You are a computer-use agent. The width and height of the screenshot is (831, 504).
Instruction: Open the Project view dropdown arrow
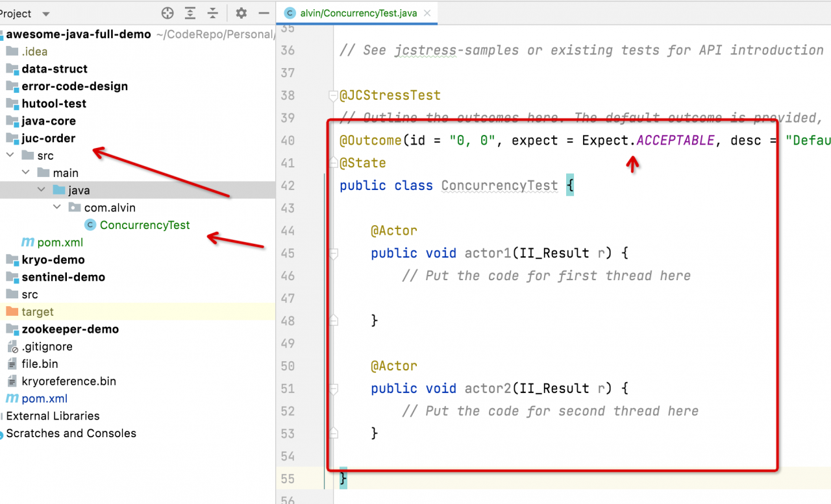pyautogui.click(x=45, y=14)
